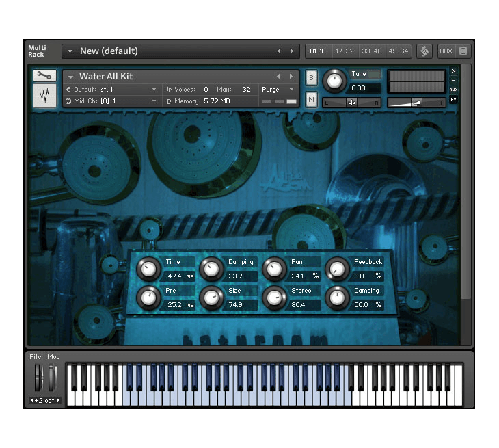The width and height of the screenshot is (499, 448).
Task: Toggle the AUX button in Multi Rack header
Action: (x=446, y=51)
